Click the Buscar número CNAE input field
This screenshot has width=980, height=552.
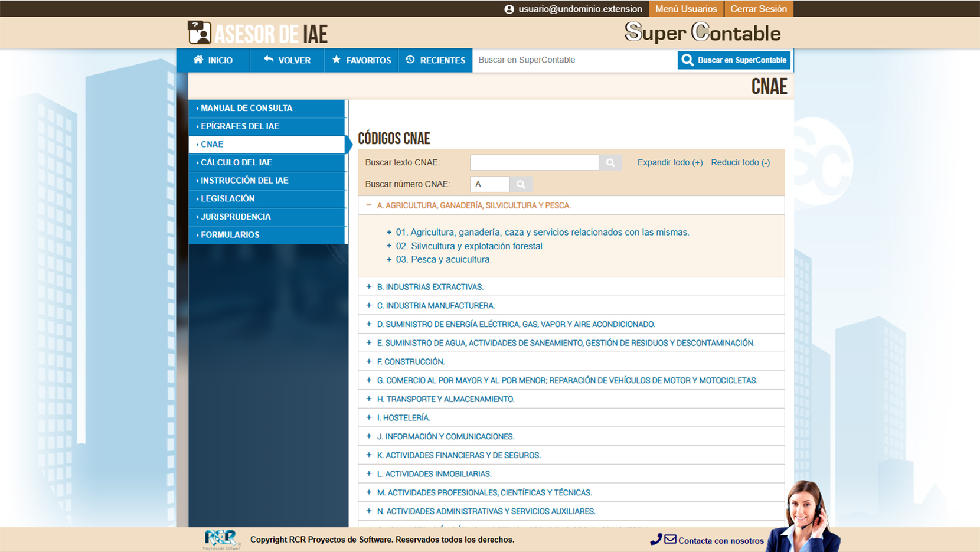pyautogui.click(x=489, y=184)
